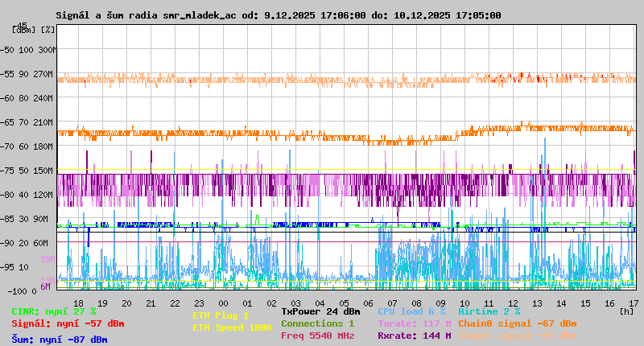Click the Connections 1 legend entry
The image size is (644, 346).
(317, 323)
